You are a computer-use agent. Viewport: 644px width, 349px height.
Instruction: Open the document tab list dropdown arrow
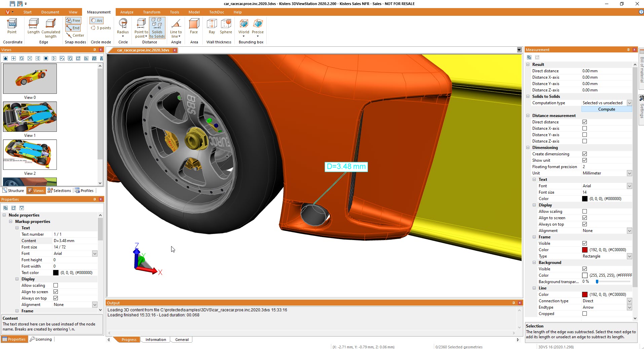tap(519, 50)
